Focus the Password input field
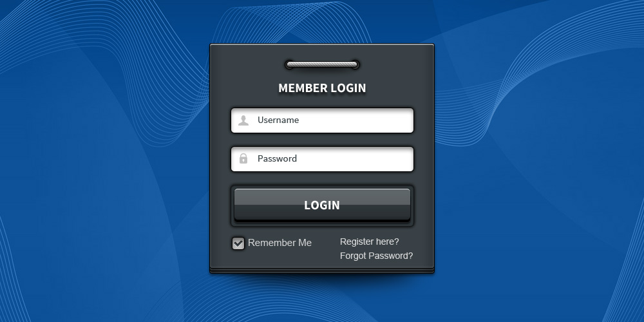Screen dimensions: 644x322 pos(322,159)
